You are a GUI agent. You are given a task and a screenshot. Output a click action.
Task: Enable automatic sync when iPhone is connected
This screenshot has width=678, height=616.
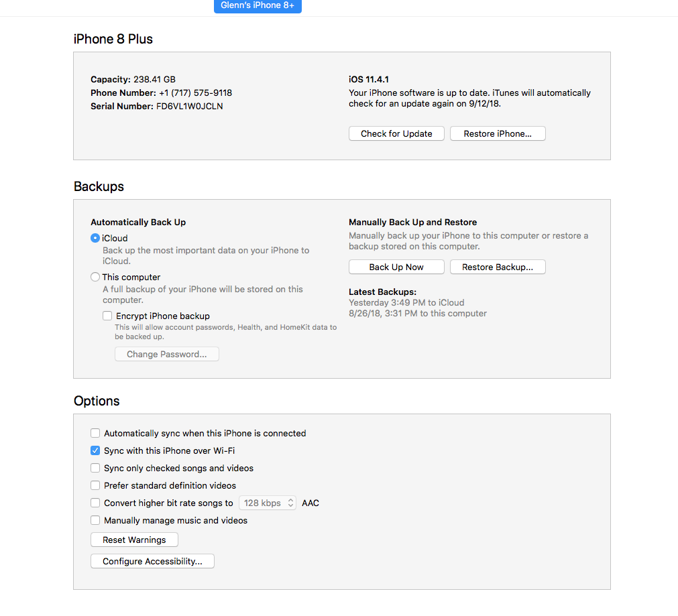point(95,433)
